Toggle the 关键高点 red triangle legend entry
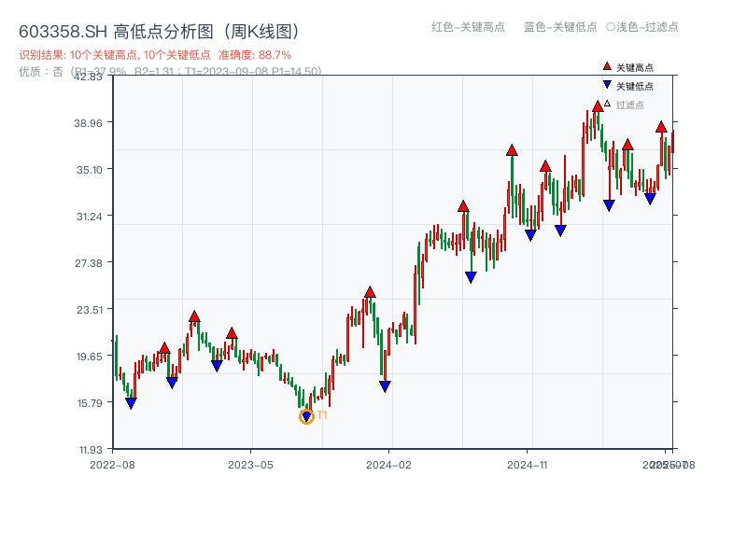The width and height of the screenshot is (747, 560). pyautogui.click(x=627, y=67)
